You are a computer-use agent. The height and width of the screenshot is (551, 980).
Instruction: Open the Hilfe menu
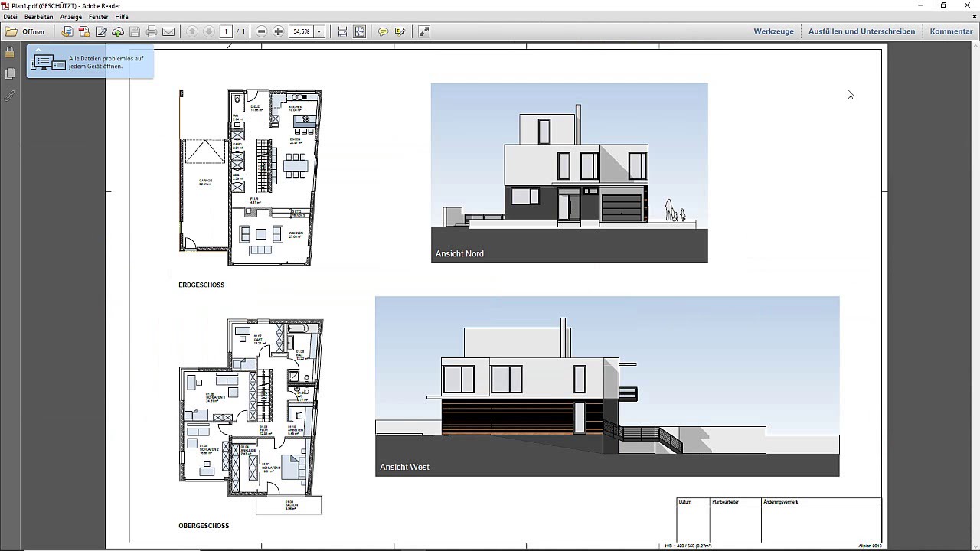click(x=122, y=16)
